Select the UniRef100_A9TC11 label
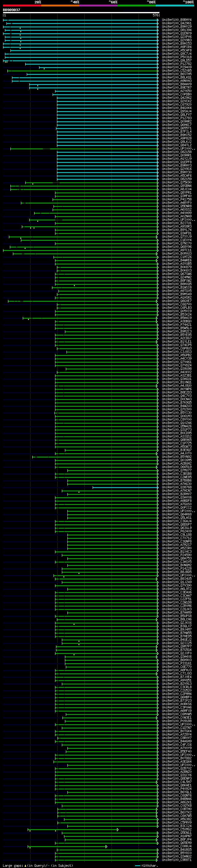Screen dimensions: 197x868 tap(176, 250)
